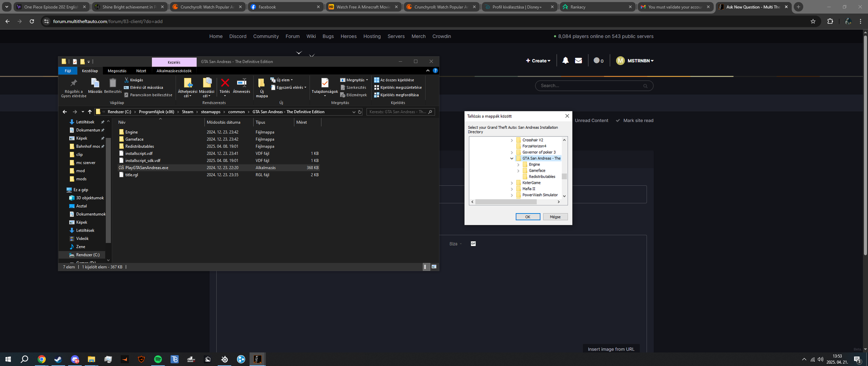Open the Fájl menu tab
The width and height of the screenshot is (868, 366).
coord(68,71)
